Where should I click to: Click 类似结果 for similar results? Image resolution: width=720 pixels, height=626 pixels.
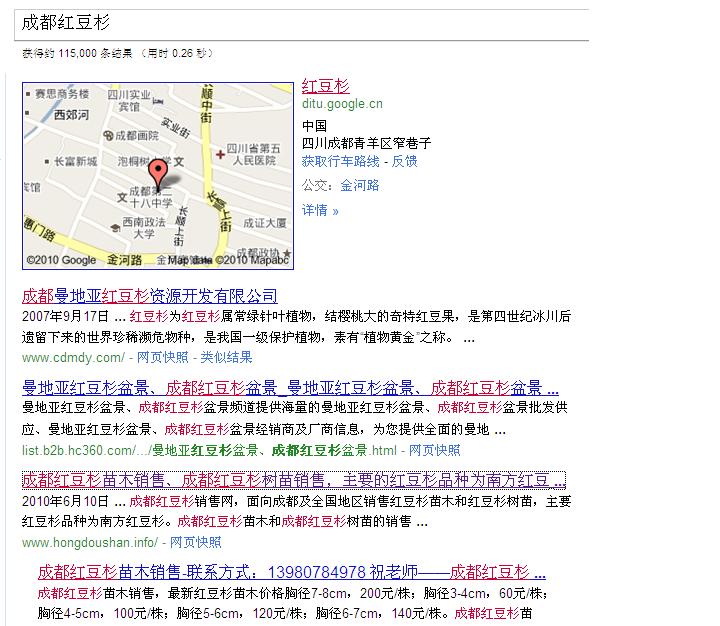point(226,357)
